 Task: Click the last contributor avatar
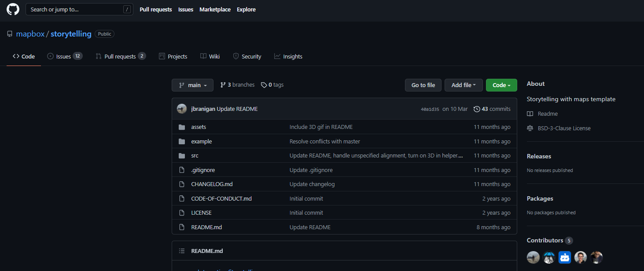pos(596,257)
